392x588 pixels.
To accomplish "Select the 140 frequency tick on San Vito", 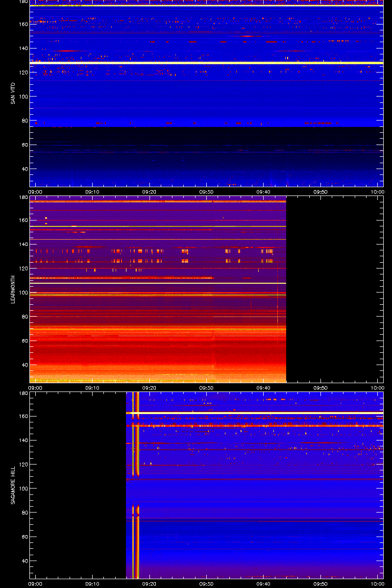I will coord(23,49).
